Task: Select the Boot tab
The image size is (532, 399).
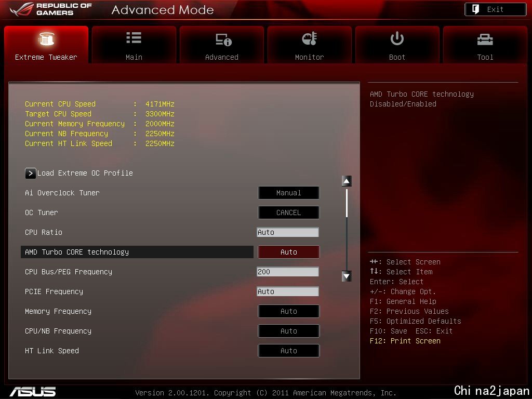Action: coord(397,45)
